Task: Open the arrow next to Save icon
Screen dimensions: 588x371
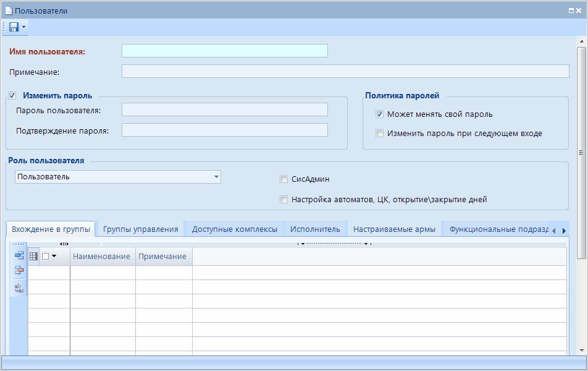Action: 23,27
